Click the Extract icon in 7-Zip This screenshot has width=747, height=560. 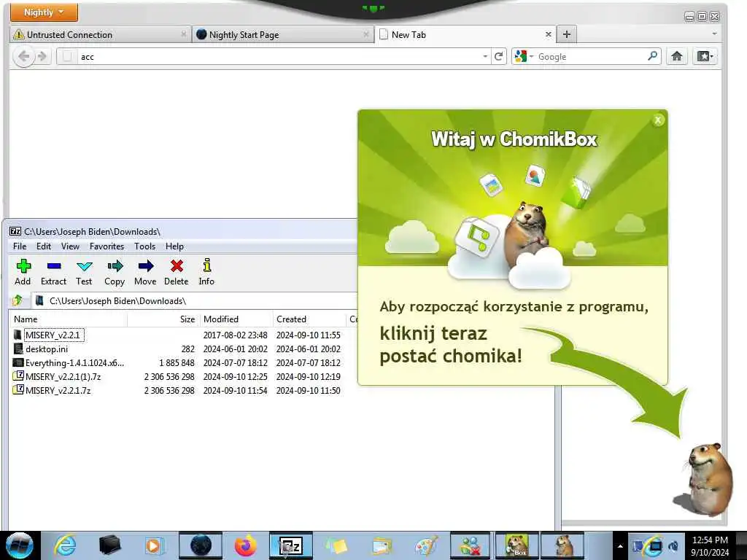[x=53, y=272]
